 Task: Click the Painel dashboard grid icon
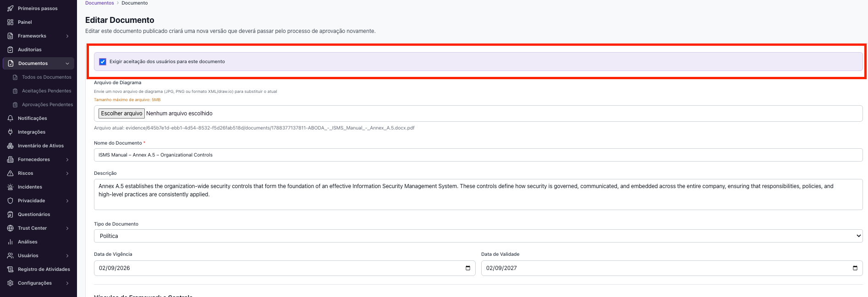tap(10, 22)
